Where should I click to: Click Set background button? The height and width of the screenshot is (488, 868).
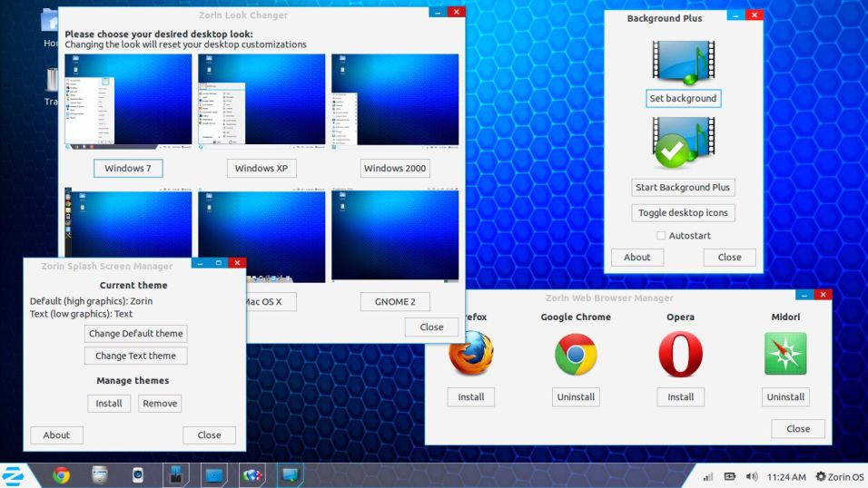683,98
